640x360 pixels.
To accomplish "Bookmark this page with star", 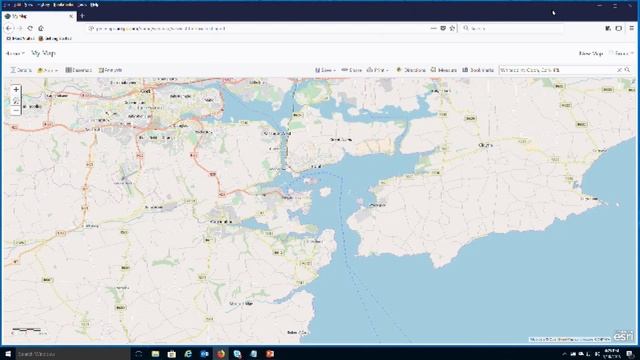I will 452,28.
